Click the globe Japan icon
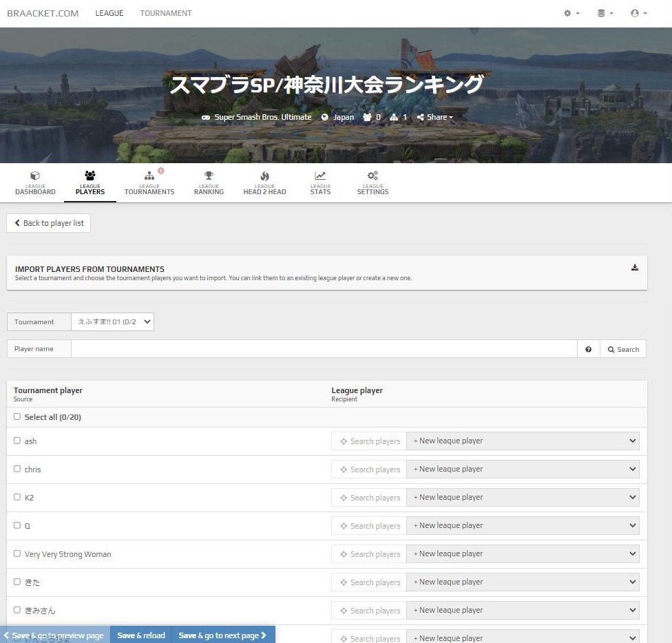Viewport: 672px width, 643px height. pos(325,117)
